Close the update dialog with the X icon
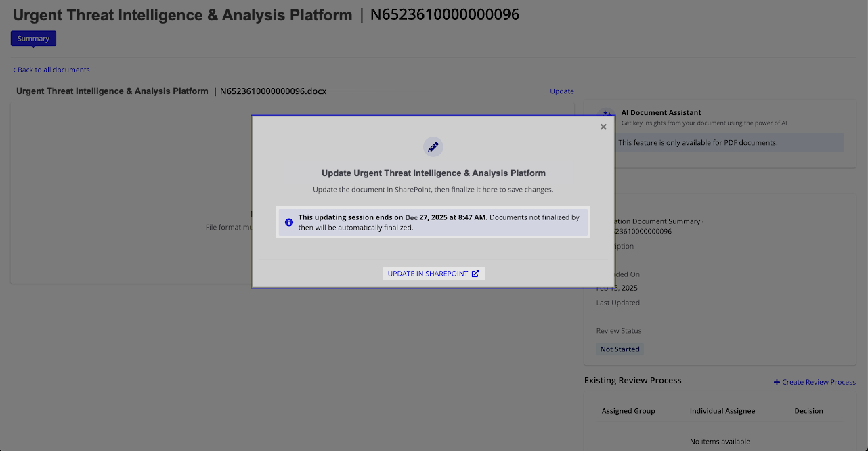The width and height of the screenshot is (868, 451). click(x=603, y=127)
